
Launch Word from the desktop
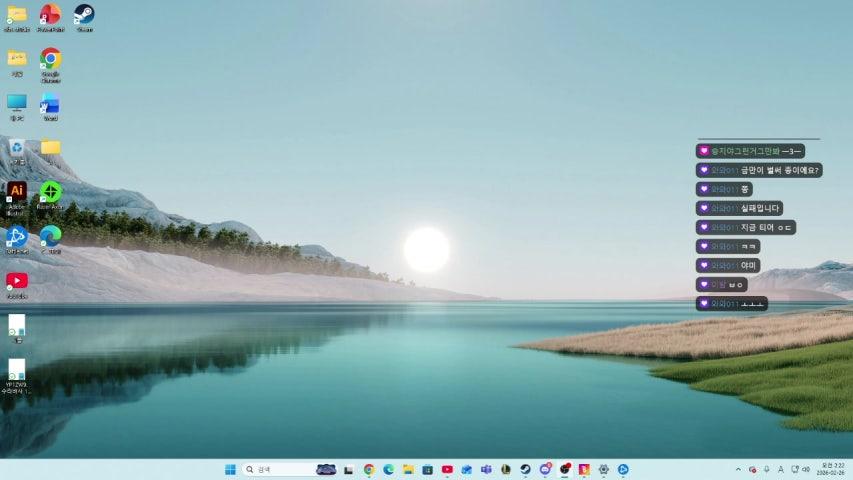[x=50, y=103]
